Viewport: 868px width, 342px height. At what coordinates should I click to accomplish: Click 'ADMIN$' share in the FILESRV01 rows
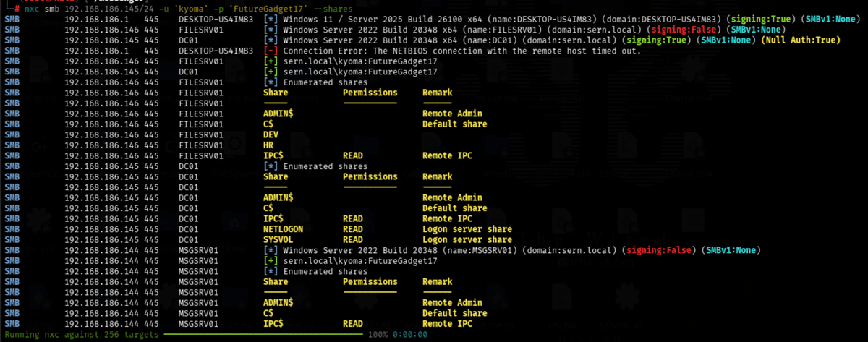tap(278, 114)
